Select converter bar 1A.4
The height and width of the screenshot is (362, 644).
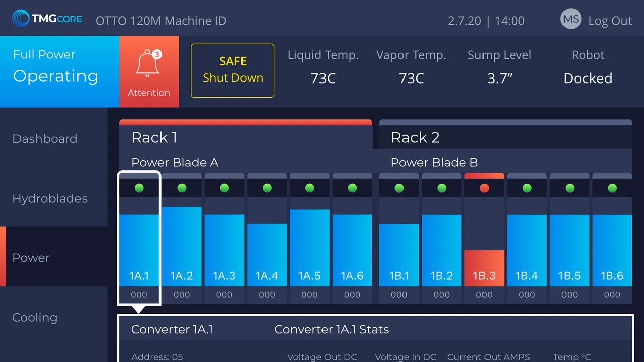tap(267, 255)
